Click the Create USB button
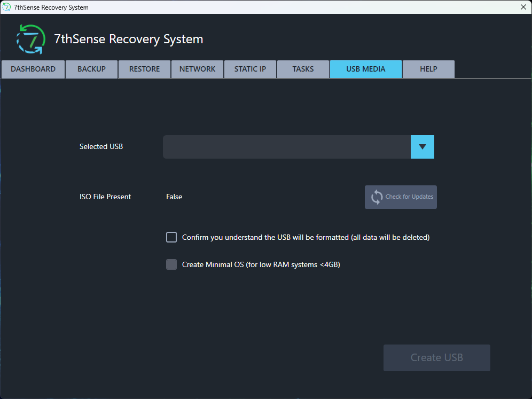 pyautogui.click(x=437, y=358)
